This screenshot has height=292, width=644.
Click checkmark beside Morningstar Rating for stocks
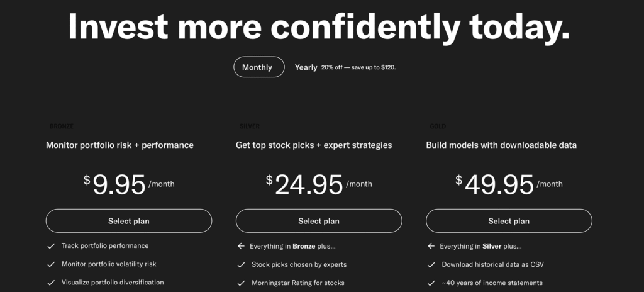[x=241, y=283]
